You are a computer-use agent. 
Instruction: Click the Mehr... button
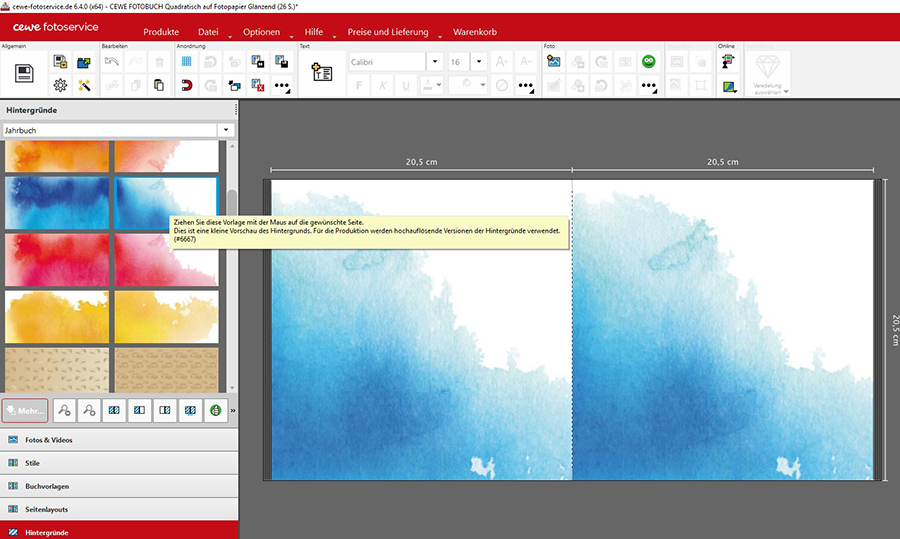point(24,410)
